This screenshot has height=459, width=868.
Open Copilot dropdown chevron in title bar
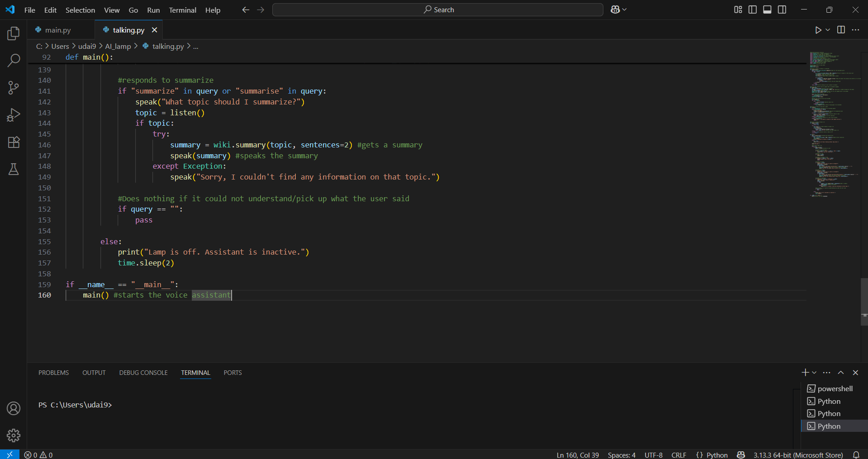[x=625, y=9]
